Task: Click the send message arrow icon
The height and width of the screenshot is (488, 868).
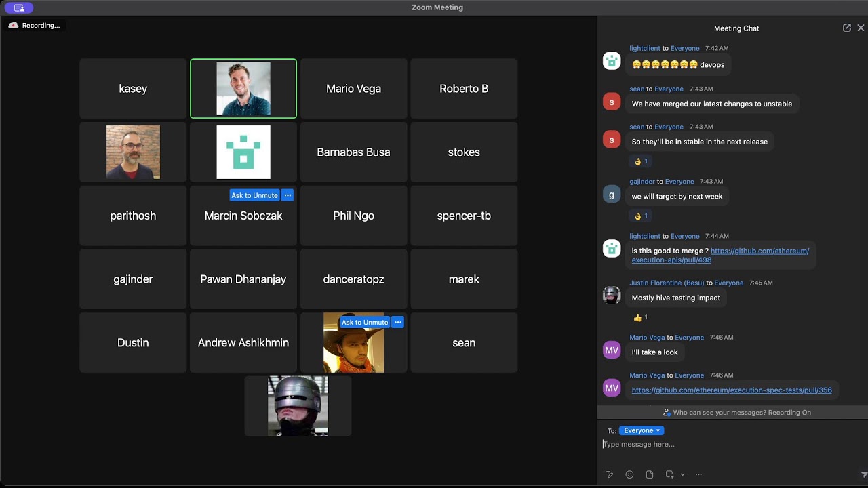Action: [864, 475]
